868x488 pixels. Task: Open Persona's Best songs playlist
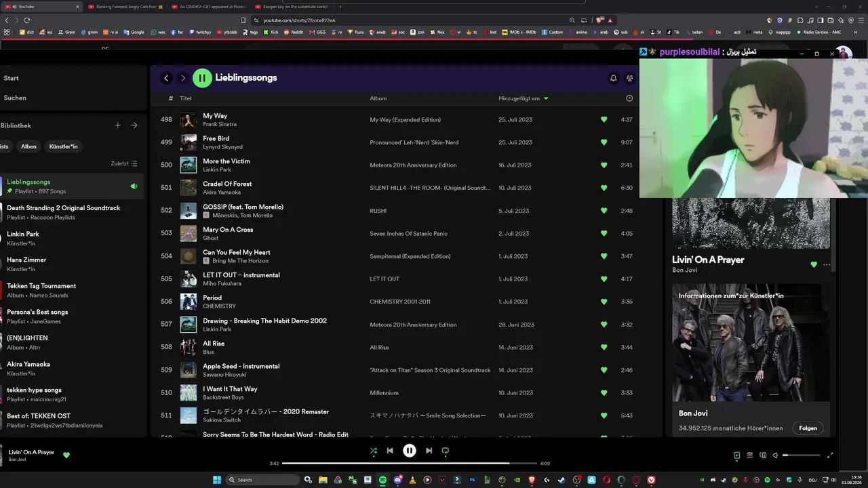pyautogui.click(x=71, y=317)
